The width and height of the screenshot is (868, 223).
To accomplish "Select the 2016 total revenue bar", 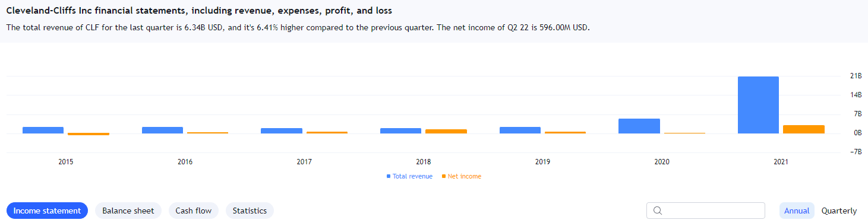I will (x=162, y=130).
